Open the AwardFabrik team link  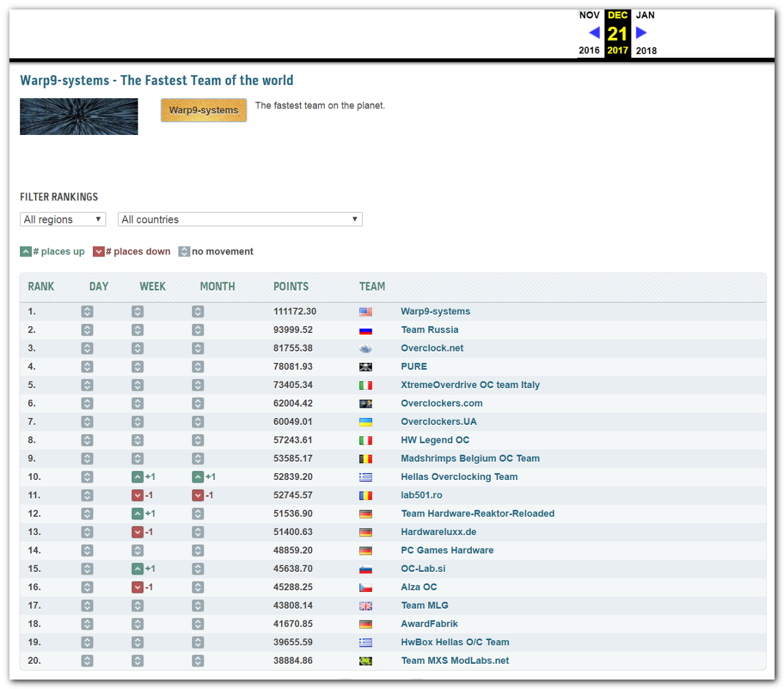[x=429, y=624]
